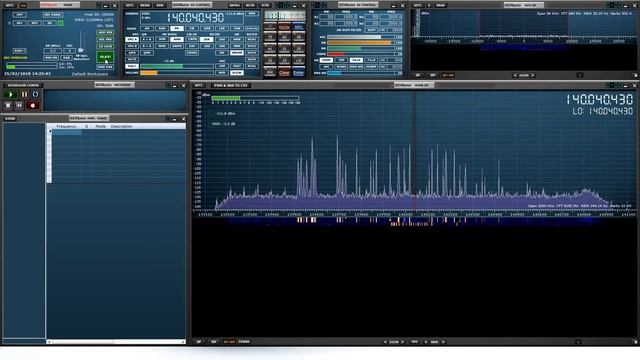
Task: Toggle MW/FM notch filter
Action: point(51,58)
